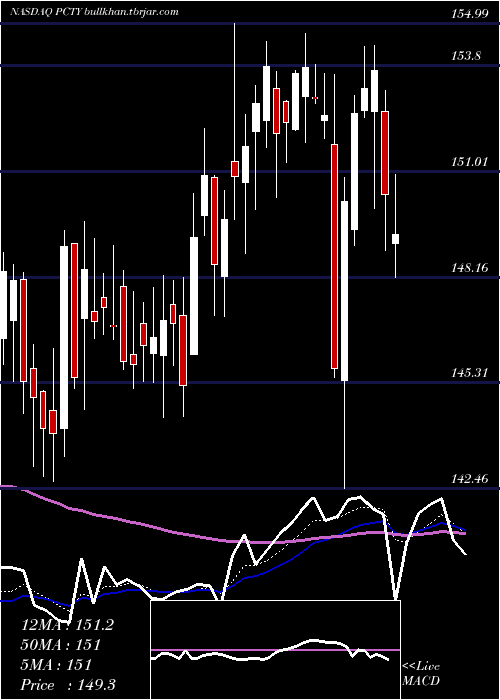500x700 pixels.
Task: Select the 142.46 price level label
Action: tap(469, 479)
